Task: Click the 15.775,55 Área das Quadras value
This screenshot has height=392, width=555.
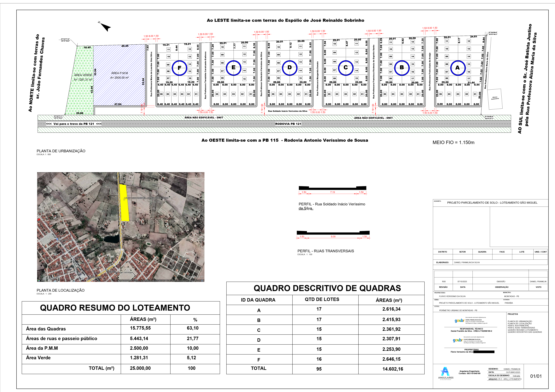Action: point(140,328)
